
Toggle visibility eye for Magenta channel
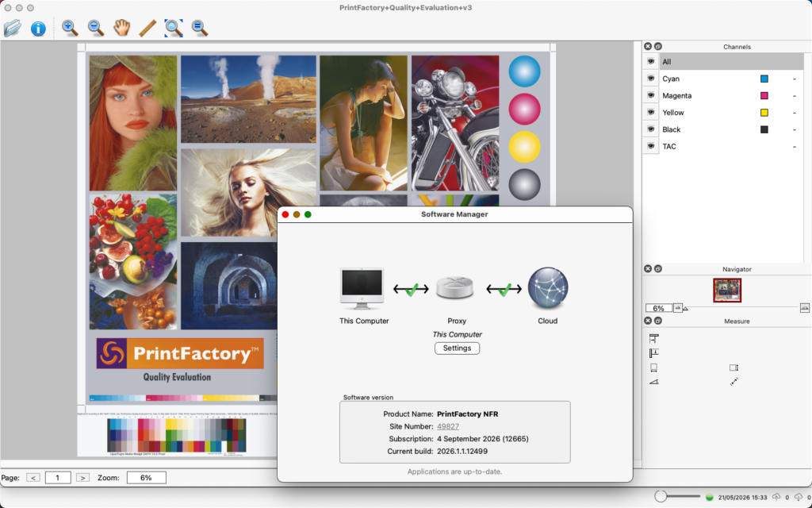point(651,95)
